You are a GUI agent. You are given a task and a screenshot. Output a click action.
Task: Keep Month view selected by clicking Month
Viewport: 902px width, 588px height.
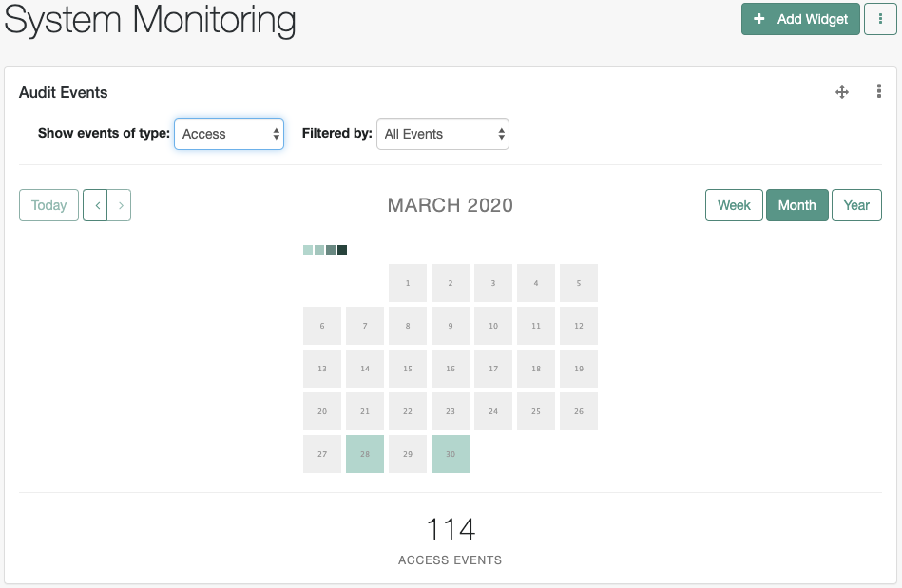pyautogui.click(x=796, y=205)
